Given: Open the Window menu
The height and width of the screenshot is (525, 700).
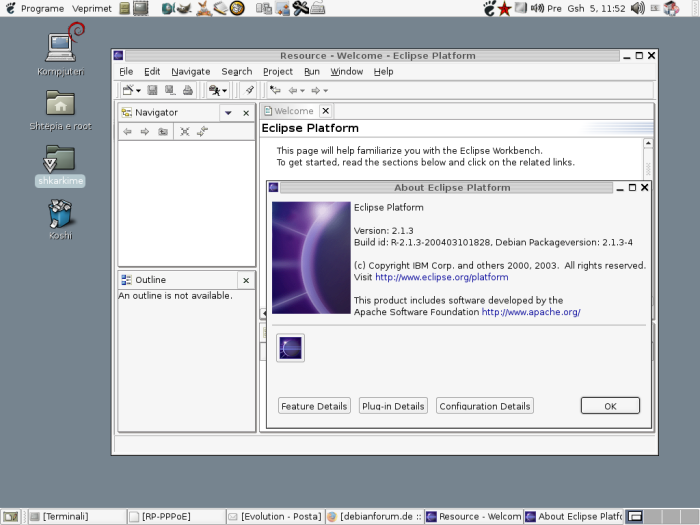Looking at the screenshot, I should click(346, 71).
